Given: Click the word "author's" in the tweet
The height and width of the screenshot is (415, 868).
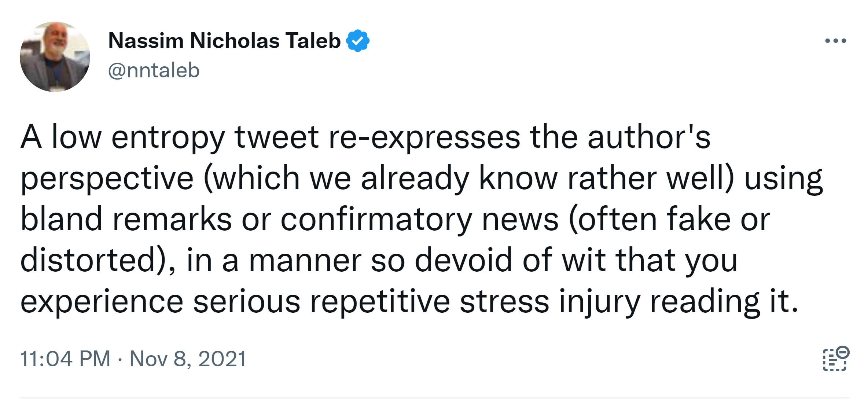Looking at the screenshot, I should [649, 137].
